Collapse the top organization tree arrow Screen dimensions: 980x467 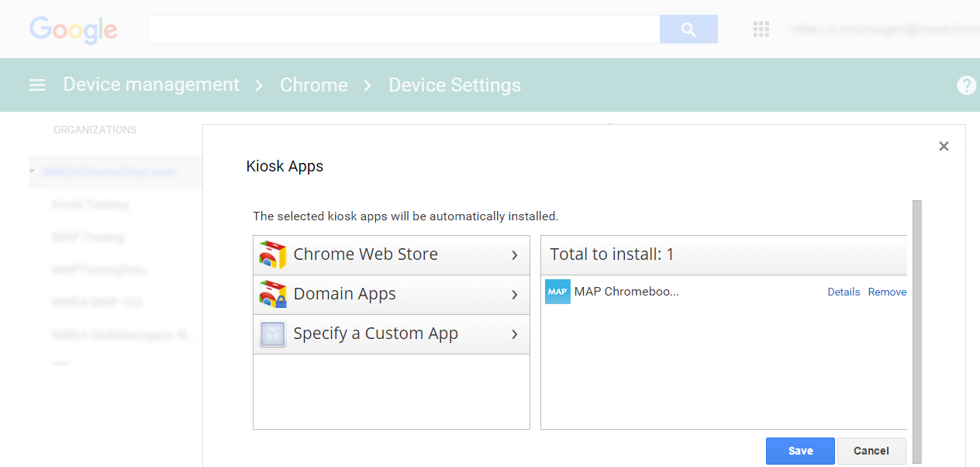(x=33, y=171)
